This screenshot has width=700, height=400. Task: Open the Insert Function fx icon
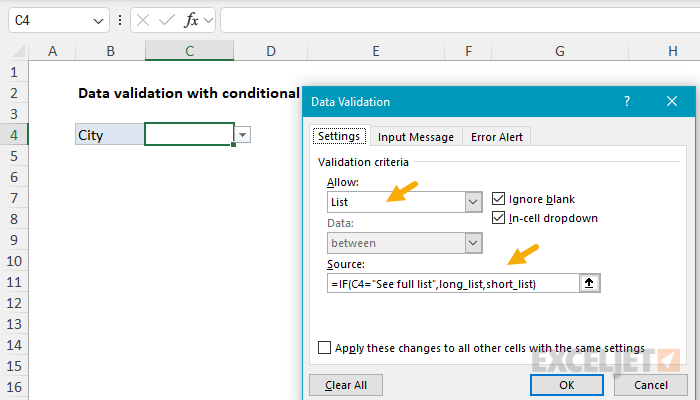tap(191, 20)
